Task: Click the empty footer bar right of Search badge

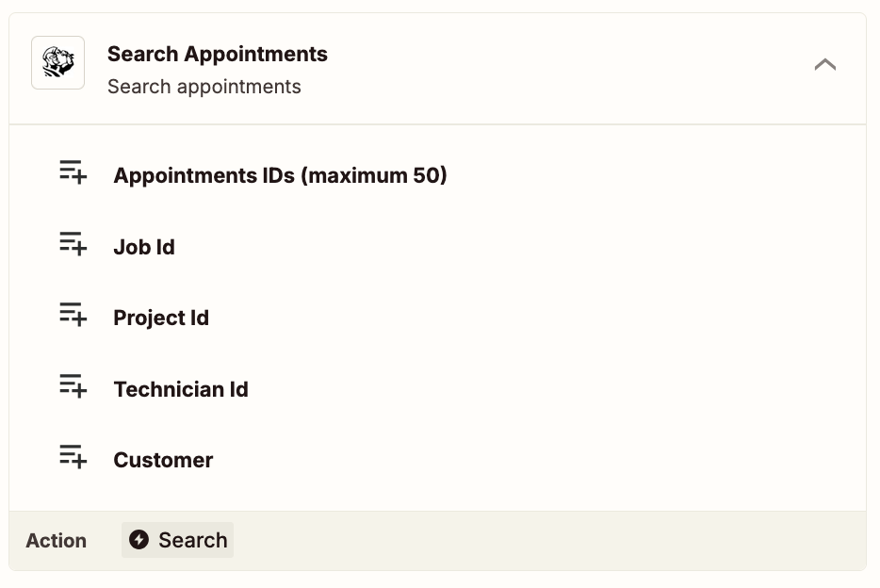Action: pyautogui.click(x=550, y=540)
